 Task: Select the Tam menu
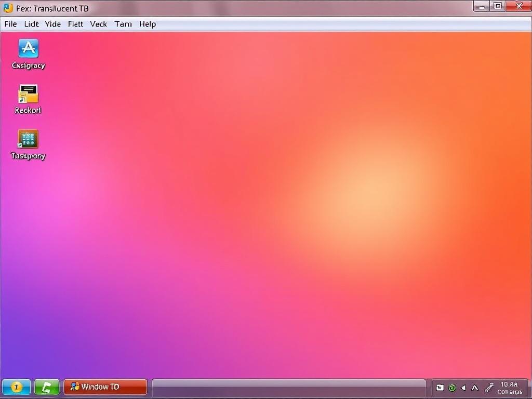point(123,24)
